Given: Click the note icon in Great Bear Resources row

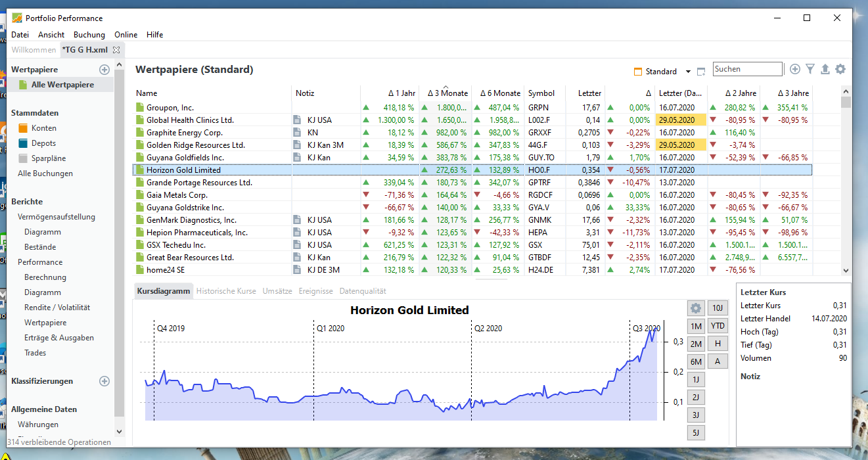Looking at the screenshot, I should point(297,258).
